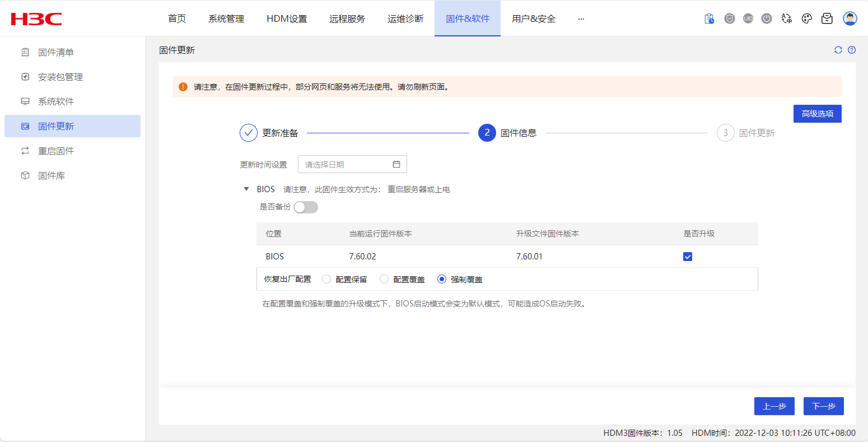This screenshot has height=442, width=868.
Task: Click the upgrade version 7.60.01 cell
Action: (x=529, y=257)
